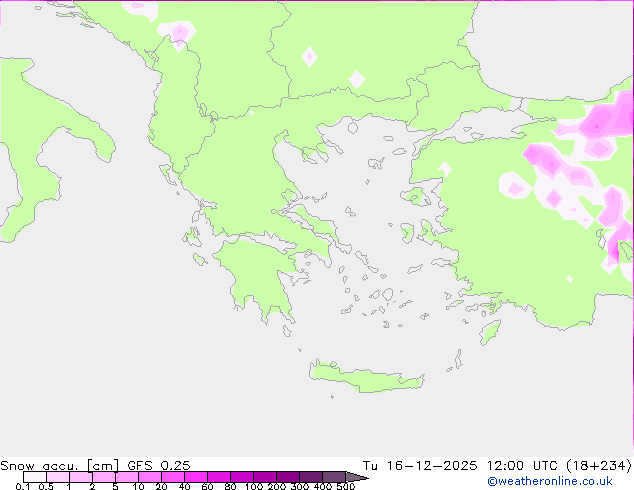Click the 80–100 cm legend swatch
Screen dimensions: 634x490
point(242,477)
